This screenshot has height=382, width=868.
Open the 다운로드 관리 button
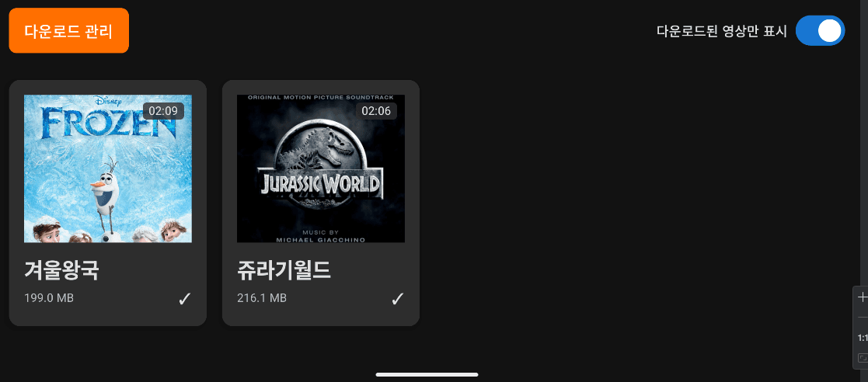click(68, 30)
